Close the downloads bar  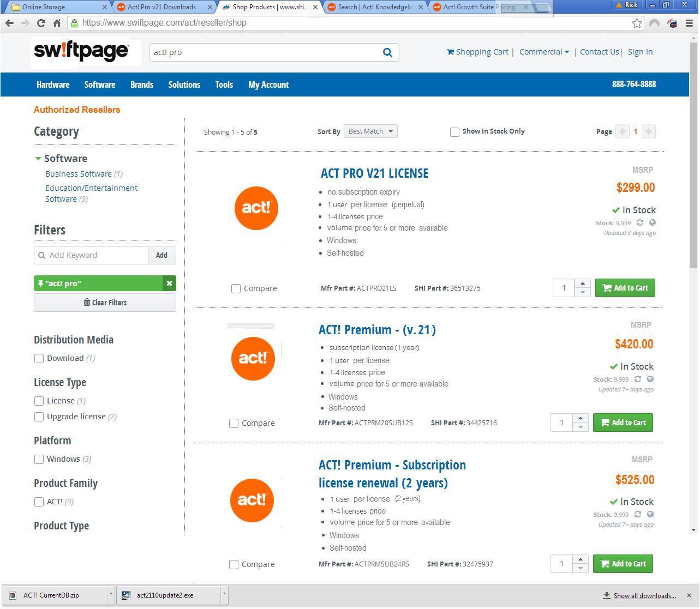(689, 595)
